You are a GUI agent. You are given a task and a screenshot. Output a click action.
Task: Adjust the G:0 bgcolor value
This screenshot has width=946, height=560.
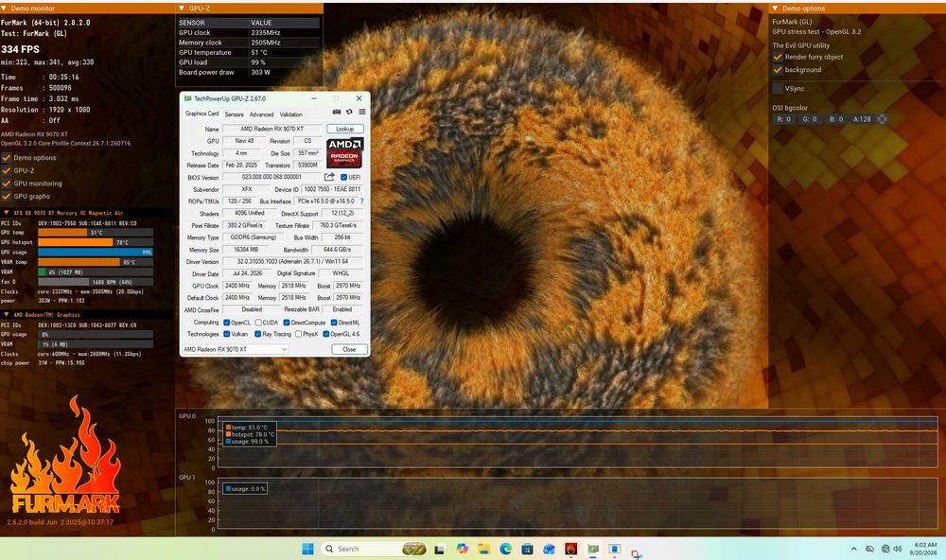[810, 119]
